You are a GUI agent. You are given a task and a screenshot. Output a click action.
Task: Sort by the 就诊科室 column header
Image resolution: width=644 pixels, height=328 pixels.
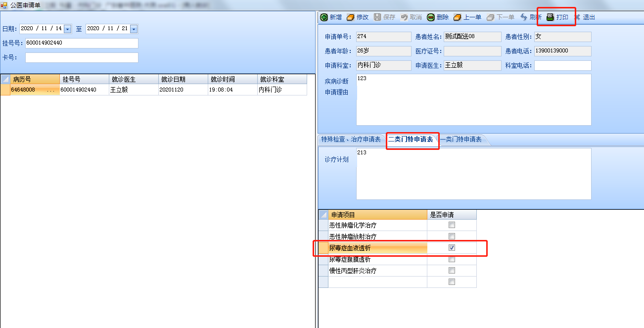282,79
